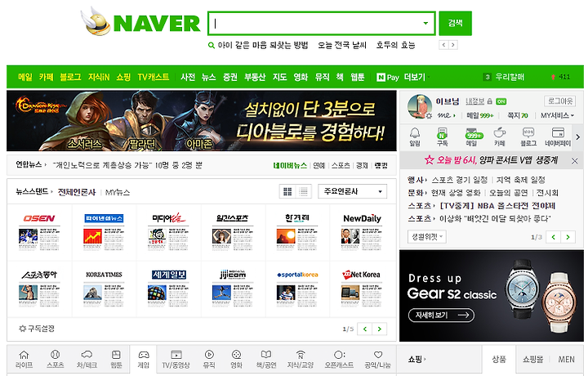This screenshot has width=588, height=376.
Task: Open the 네이버페이 card icon
Action: tap(558, 137)
